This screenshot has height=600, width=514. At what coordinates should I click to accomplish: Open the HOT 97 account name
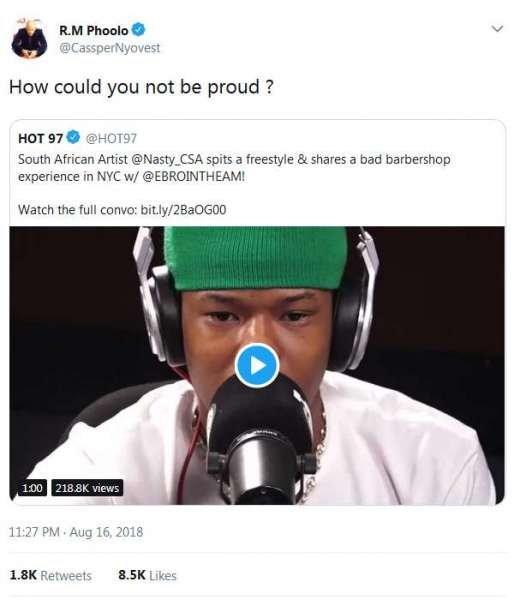pyautogui.click(x=41, y=138)
